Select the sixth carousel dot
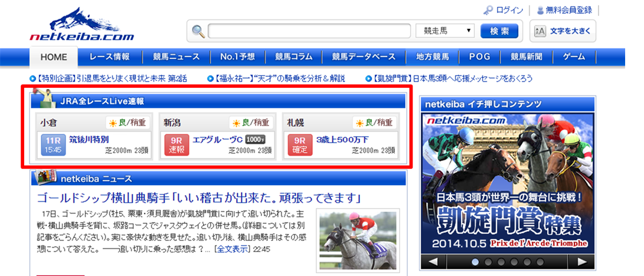The image size is (644, 276). pos(540,262)
